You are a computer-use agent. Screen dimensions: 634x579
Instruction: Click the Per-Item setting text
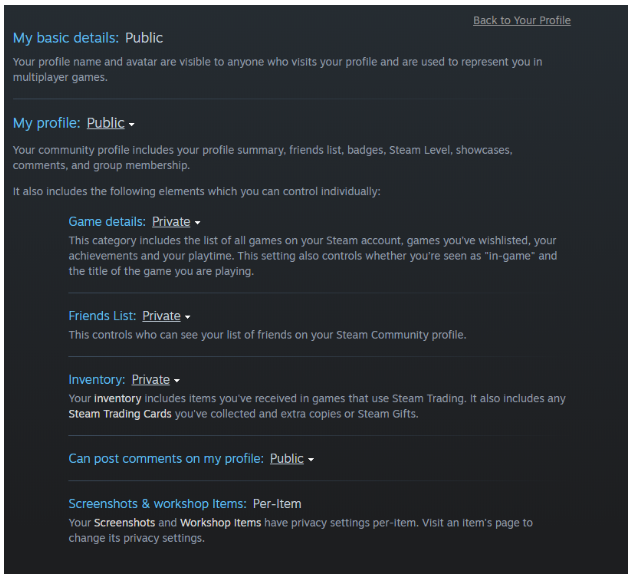tap(277, 504)
